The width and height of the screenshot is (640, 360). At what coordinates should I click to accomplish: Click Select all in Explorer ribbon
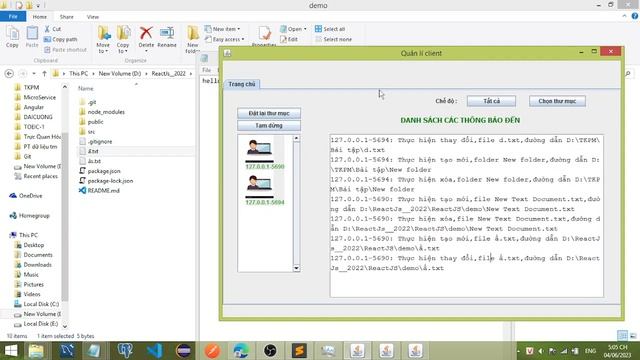pyautogui.click(x=330, y=29)
